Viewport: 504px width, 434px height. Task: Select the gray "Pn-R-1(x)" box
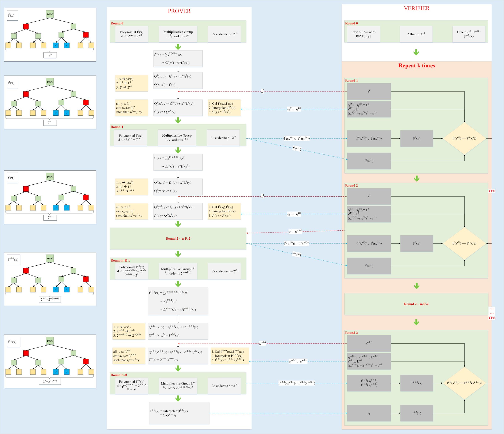[417, 383]
